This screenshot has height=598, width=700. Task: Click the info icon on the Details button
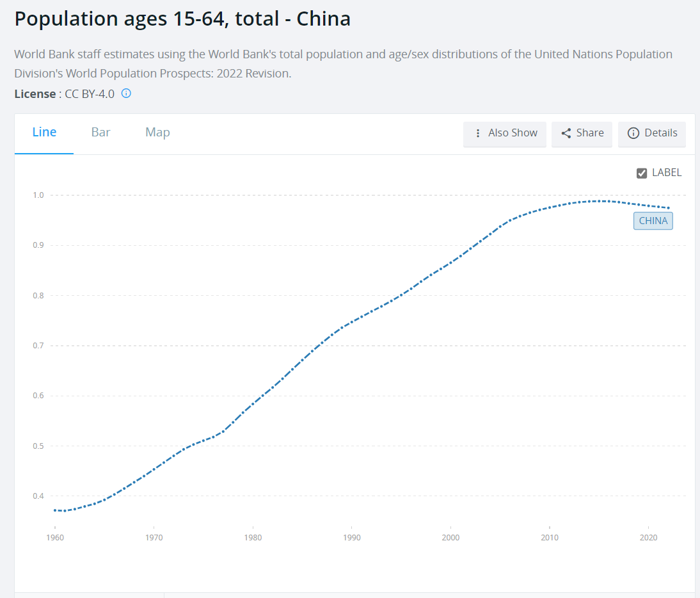coord(633,133)
